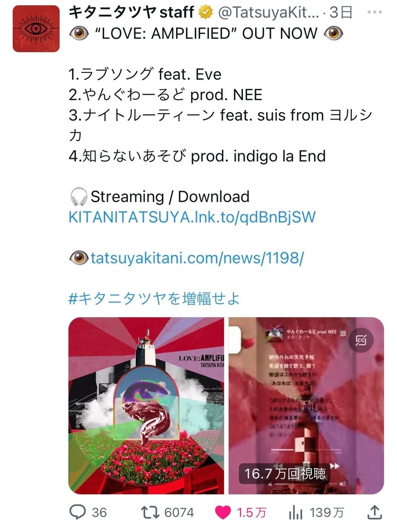Click the reply speech bubble icon
This screenshot has width=397, height=532.
[x=77, y=512]
